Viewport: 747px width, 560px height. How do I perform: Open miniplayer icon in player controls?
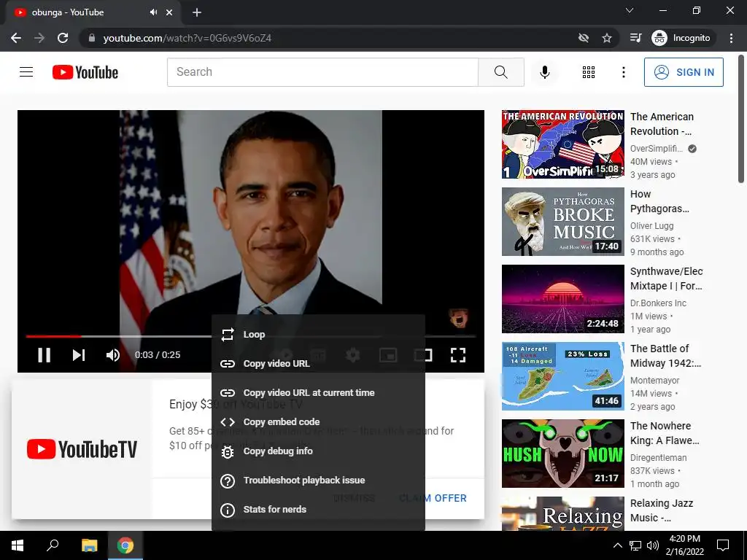388,355
